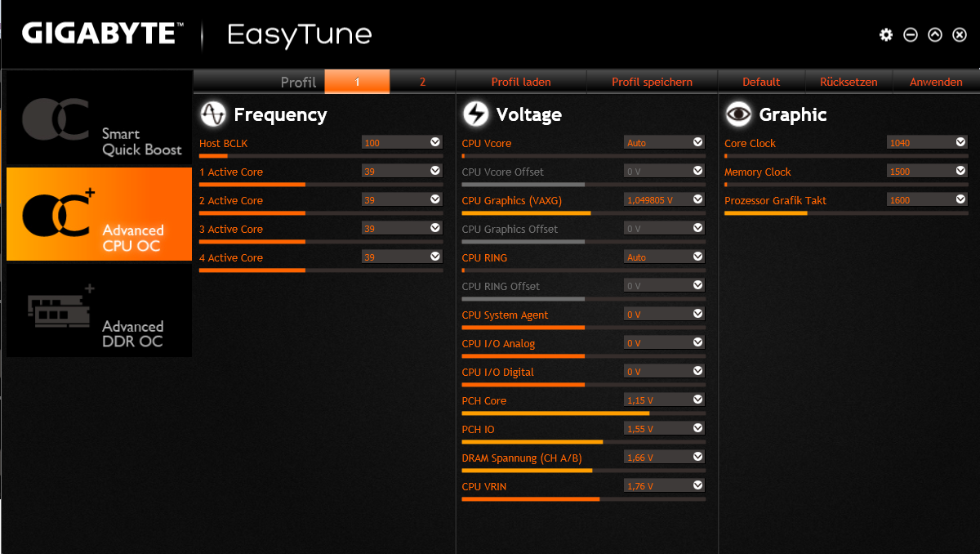Open the PCH Core voltage dropdown
Image resolution: width=980 pixels, height=554 pixels.
(664, 400)
